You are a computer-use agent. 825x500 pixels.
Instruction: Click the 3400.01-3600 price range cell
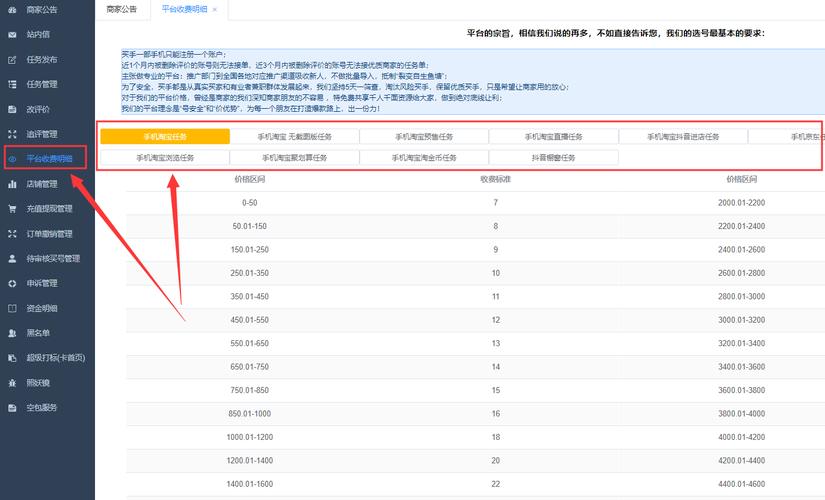pos(741,367)
